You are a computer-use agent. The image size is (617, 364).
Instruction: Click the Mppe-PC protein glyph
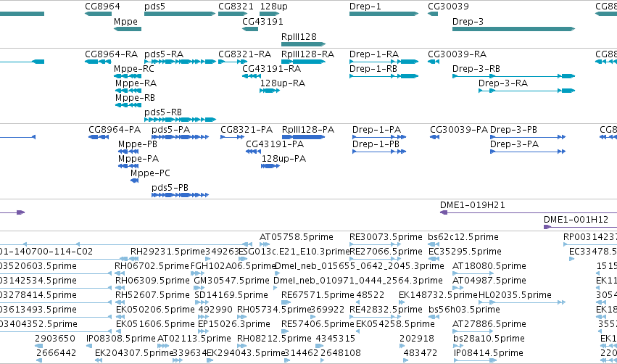click(135, 181)
